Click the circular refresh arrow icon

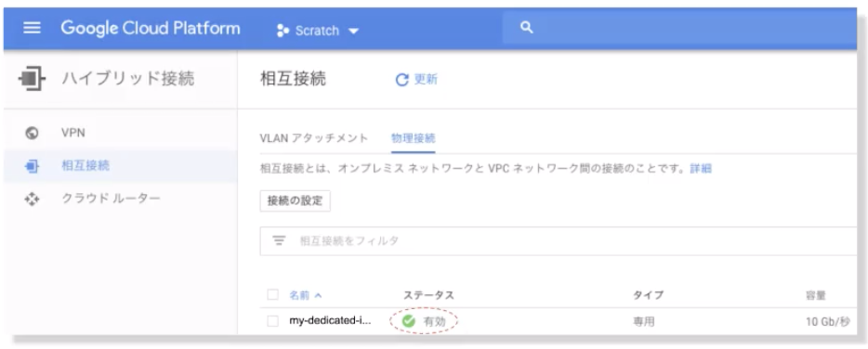coord(401,80)
